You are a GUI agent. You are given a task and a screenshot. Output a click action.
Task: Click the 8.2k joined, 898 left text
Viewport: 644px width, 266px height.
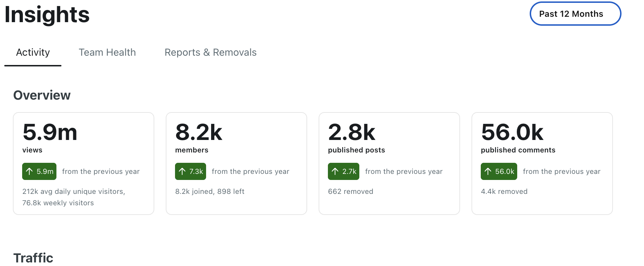click(210, 191)
